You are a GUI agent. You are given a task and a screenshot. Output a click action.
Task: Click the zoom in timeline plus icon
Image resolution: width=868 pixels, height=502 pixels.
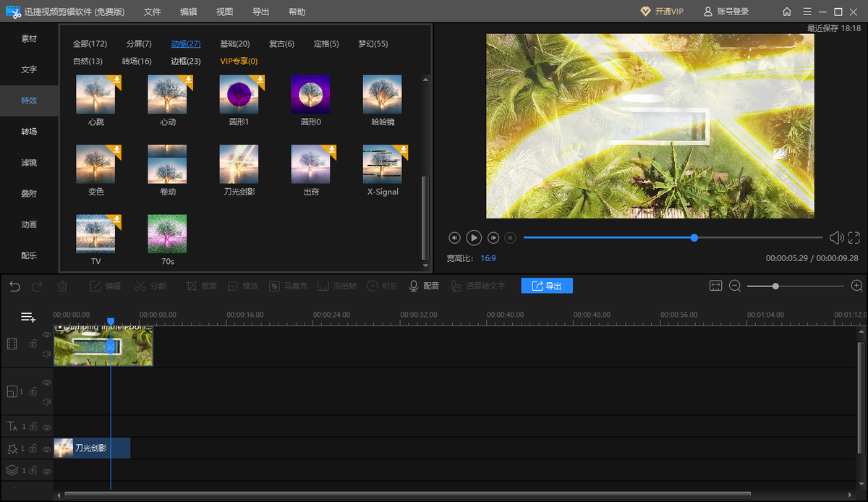tap(857, 286)
